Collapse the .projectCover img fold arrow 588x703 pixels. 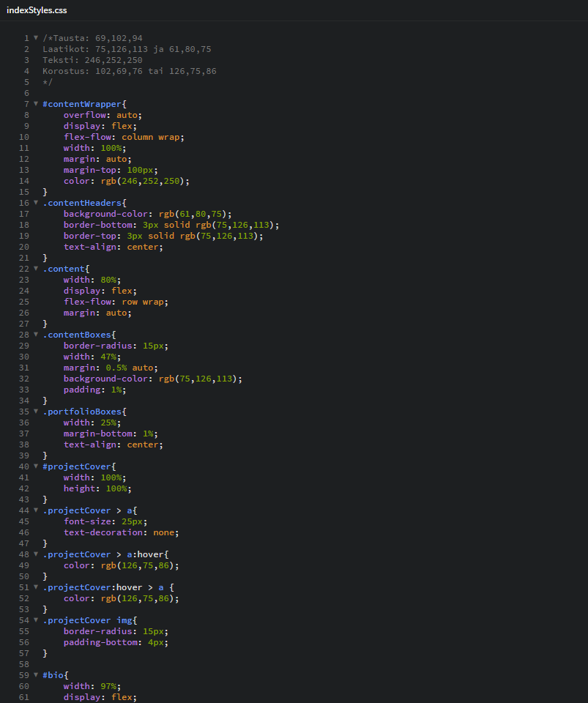click(36, 620)
